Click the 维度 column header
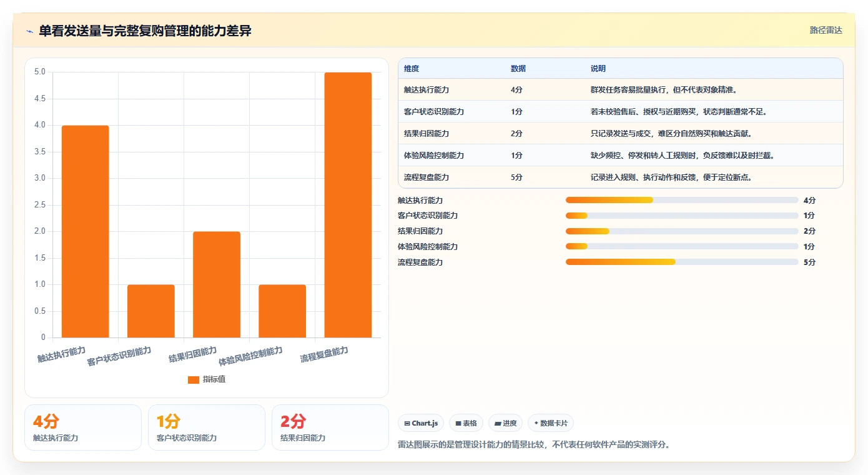The width and height of the screenshot is (868, 475). pyautogui.click(x=412, y=69)
